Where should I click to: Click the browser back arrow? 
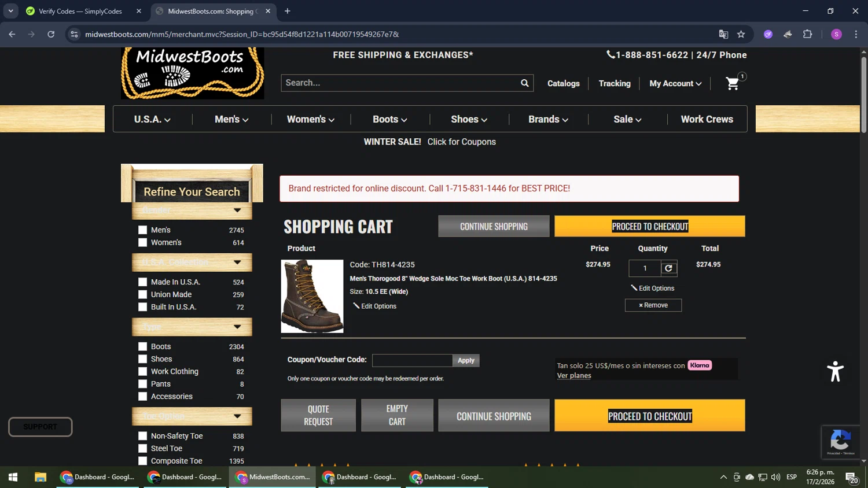(12, 34)
